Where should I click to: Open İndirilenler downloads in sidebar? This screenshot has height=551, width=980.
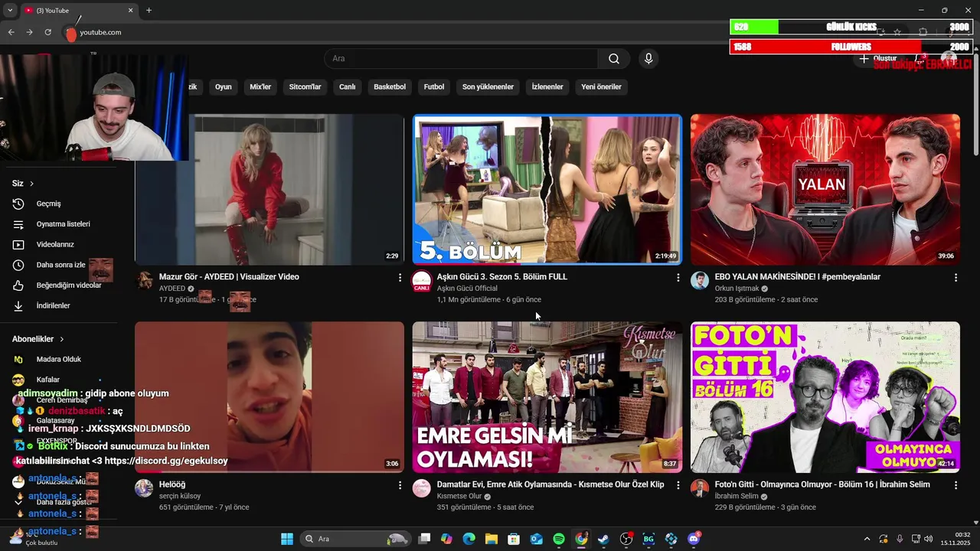click(x=53, y=305)
